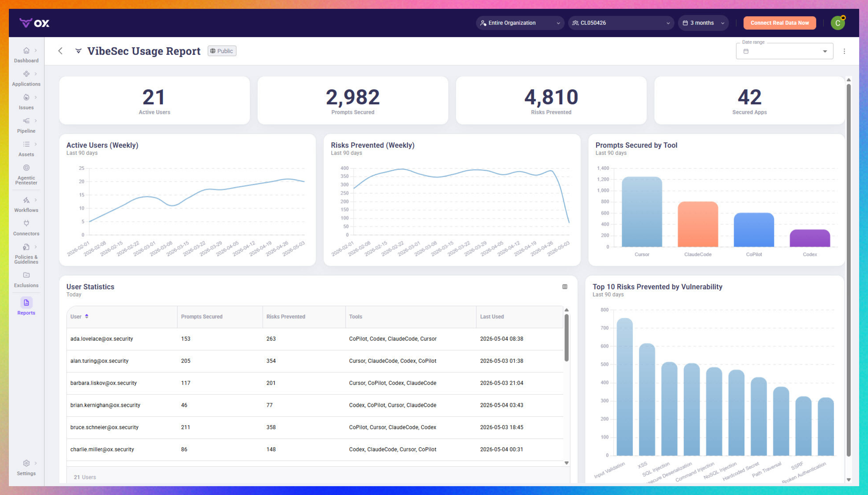This screenshot has width=868, height=495.
Task: Open the Settings gear icon
Action: pos(26,463)
